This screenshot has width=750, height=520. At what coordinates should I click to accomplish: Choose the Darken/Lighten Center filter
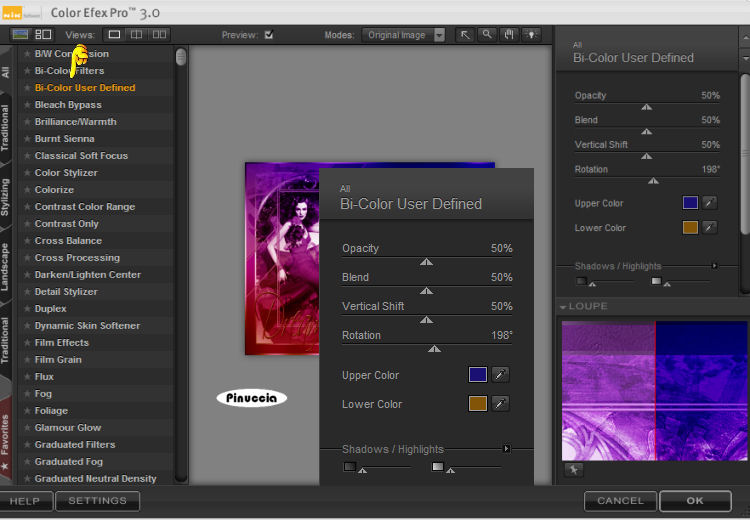coord(88,275)
